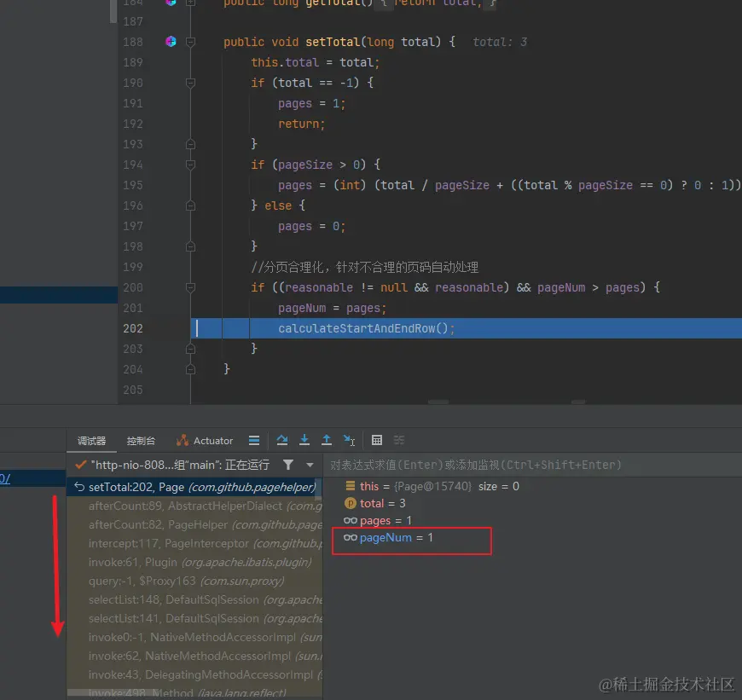
Task: Click the this variable object icon
Action: pos(351,486)
